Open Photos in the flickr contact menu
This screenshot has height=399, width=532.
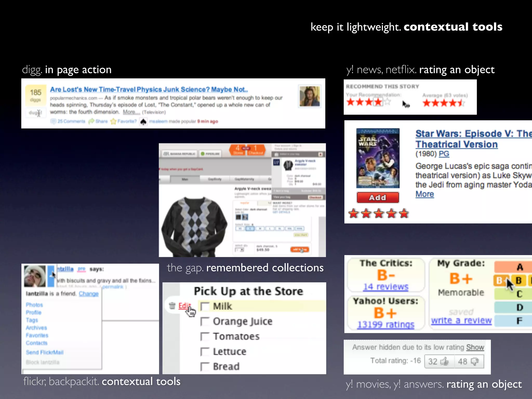point(34,305)
